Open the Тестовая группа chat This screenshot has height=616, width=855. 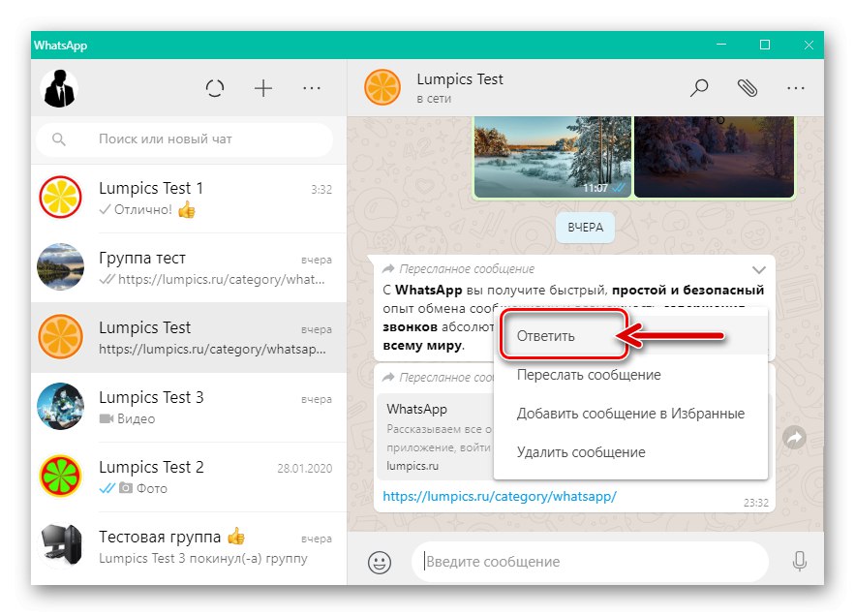click(x=189, y=546)
